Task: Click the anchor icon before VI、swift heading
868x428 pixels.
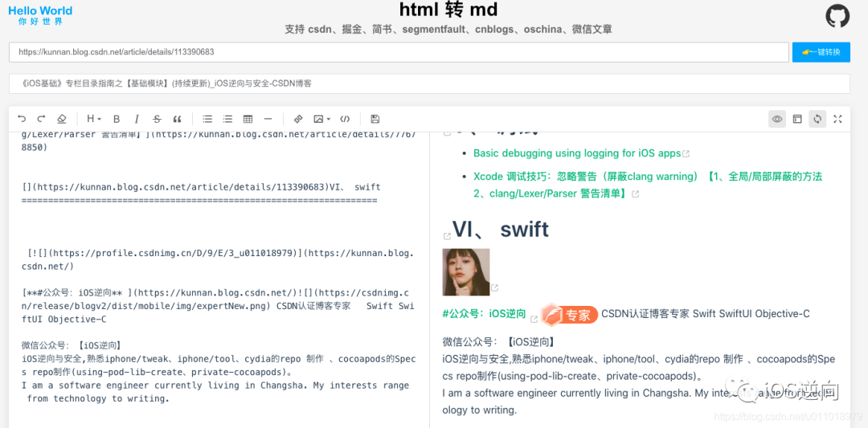Action: tap(448, 237)
